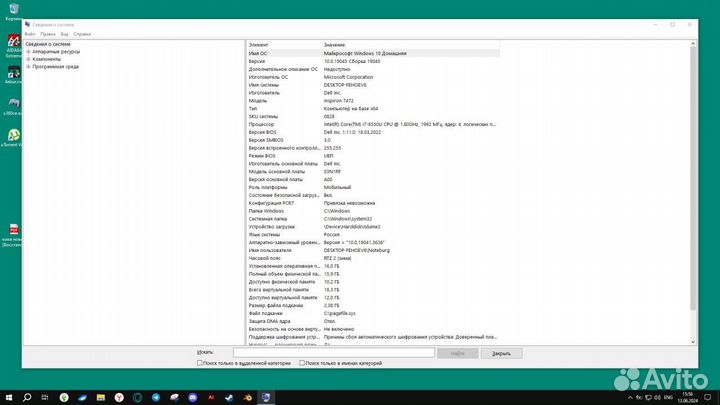Screen dimensions: 720x405
Task: Open Steam from the taskbar
Action: pos(230,397)
